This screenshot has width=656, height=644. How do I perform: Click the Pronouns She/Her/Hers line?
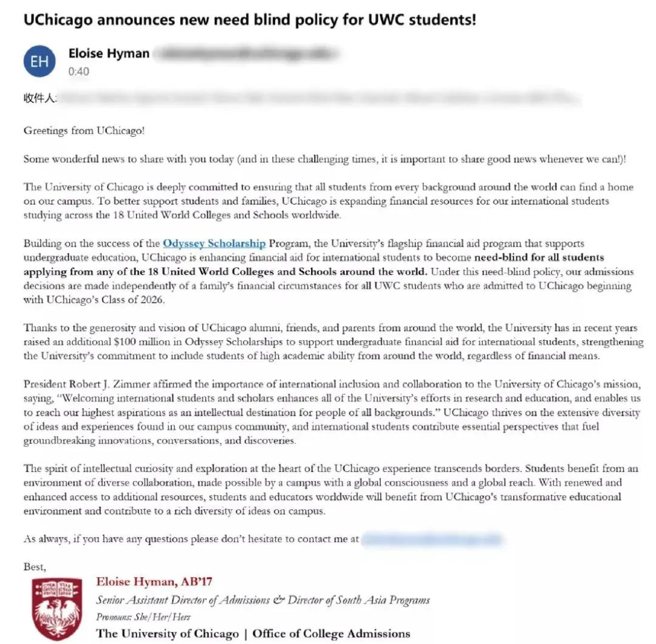point(143,617)
